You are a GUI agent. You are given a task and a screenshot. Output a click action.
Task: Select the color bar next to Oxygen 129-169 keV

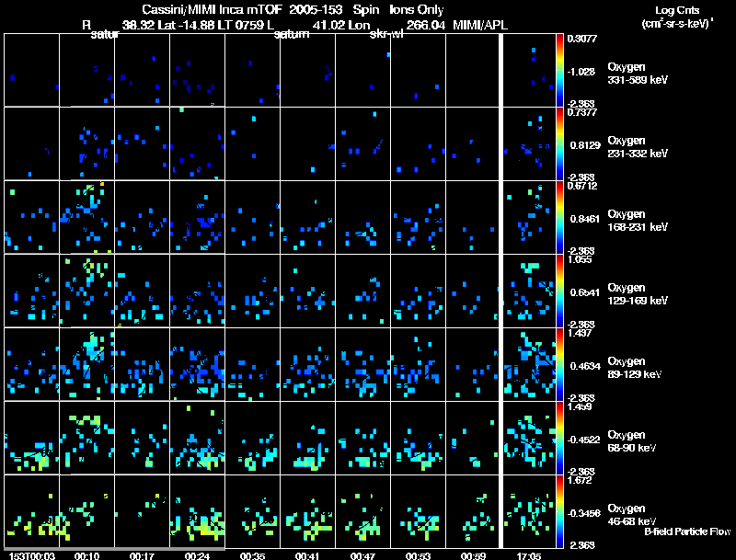(559, 291)
